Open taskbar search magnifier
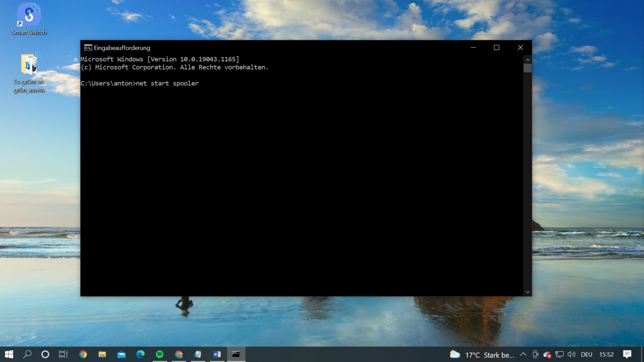 pyautogui.click(x=27, y=354)
